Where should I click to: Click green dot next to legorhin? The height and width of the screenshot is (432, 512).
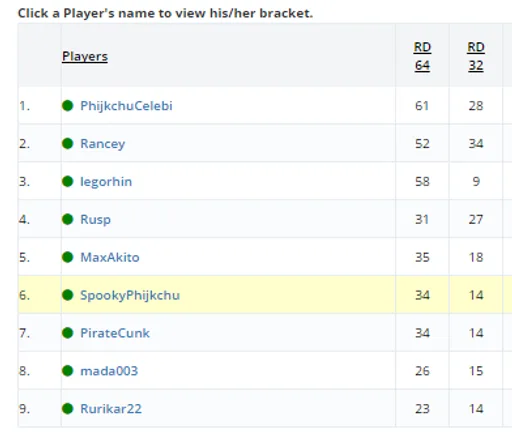tap(68, 182)
